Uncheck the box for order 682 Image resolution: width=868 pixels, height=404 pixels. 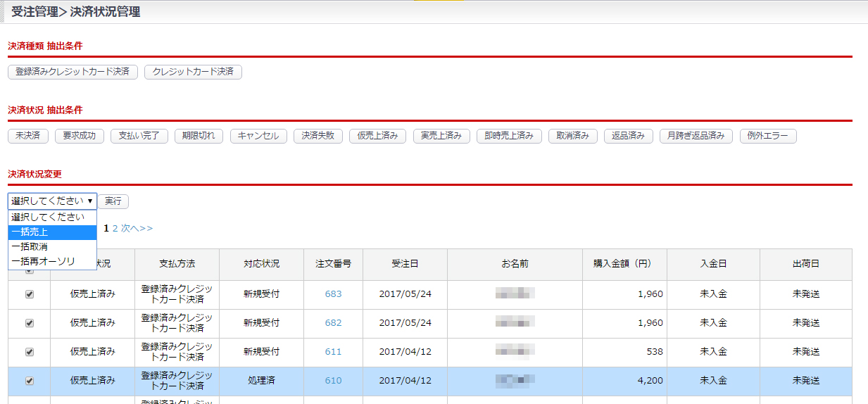point(29,323)
